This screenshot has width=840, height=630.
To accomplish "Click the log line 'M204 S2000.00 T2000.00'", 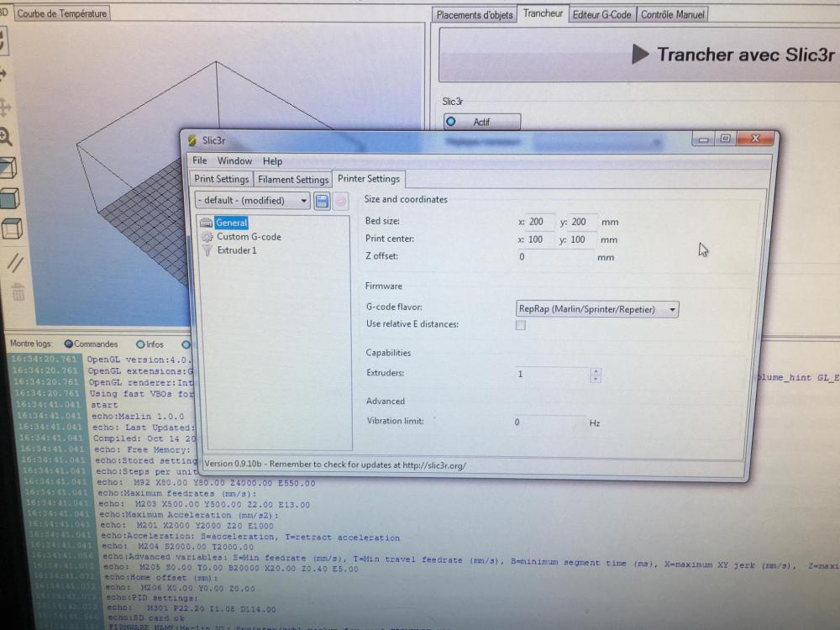I will 196,547.
